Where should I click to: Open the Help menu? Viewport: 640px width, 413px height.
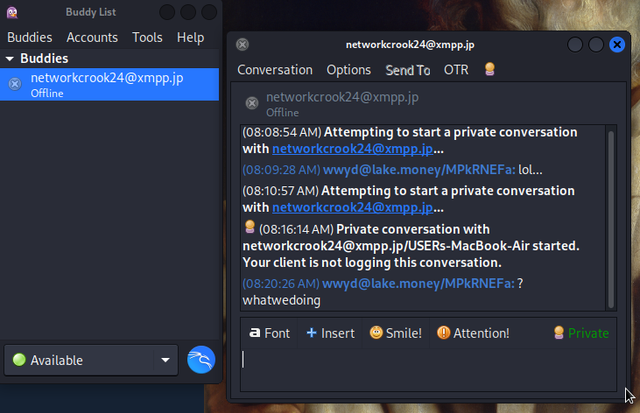pyautogui.click(x=191, y=38)
